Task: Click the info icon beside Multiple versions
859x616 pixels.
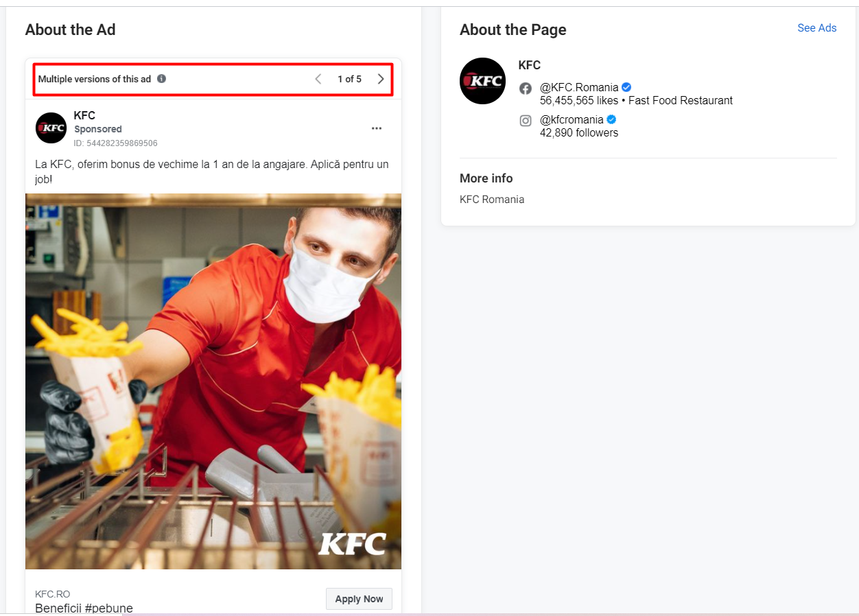Action: coord(161,79)
